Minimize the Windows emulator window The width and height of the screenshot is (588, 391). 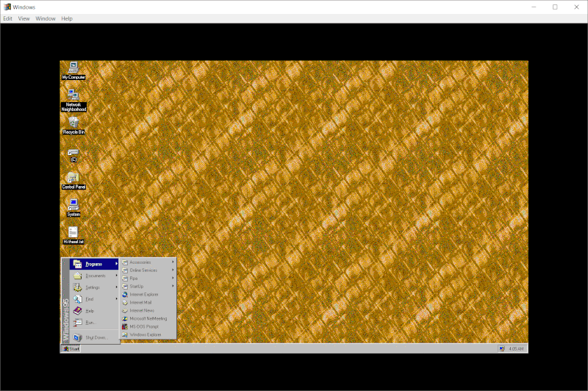point(534,7)
